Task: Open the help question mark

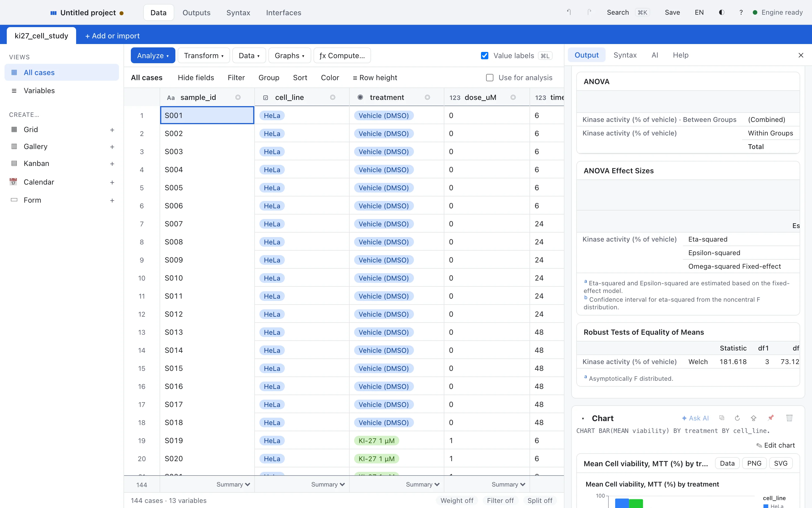Action: 741,12
